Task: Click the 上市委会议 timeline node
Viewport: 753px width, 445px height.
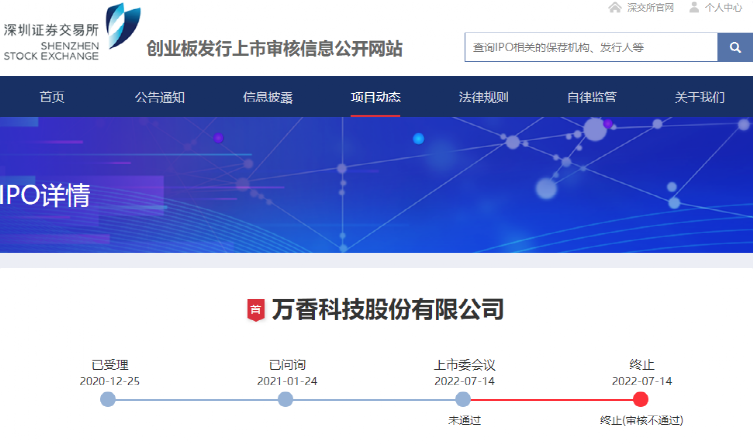Action: pos(463,399)
